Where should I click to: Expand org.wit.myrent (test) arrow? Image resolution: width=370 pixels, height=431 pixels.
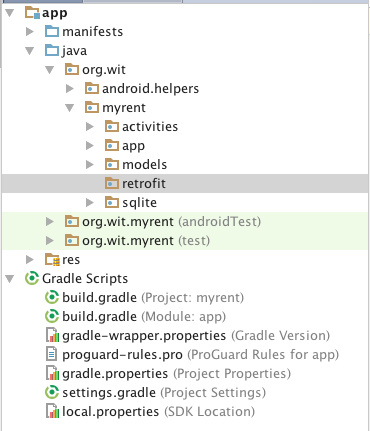coord(50,241)
